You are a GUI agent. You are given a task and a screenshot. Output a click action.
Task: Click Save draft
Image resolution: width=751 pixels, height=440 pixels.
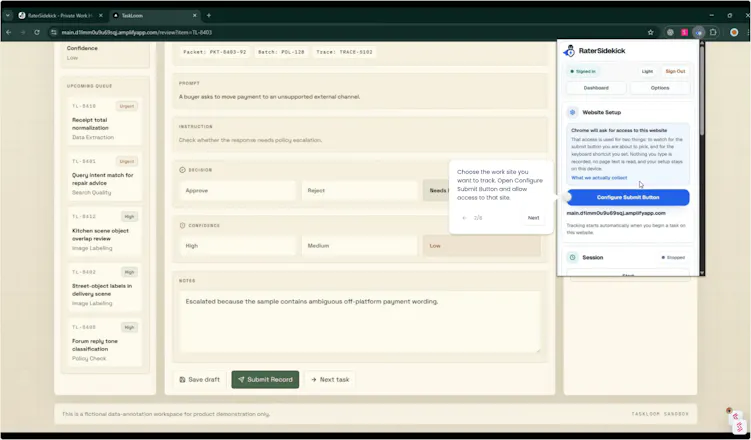click(200, 380)
